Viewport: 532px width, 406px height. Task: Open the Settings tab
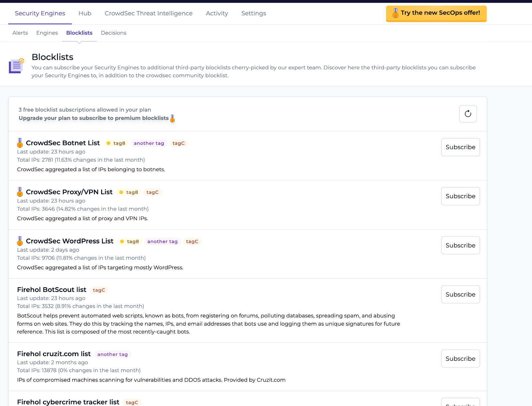coord(254,13)
